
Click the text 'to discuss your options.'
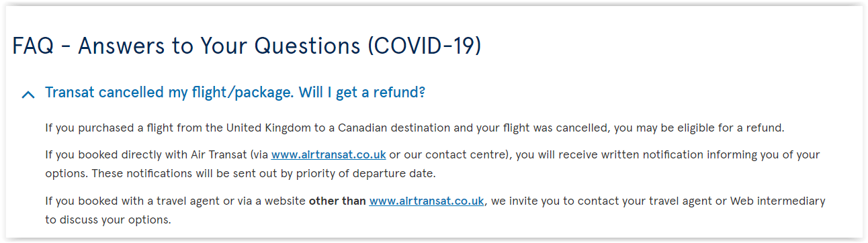point(108,220)
